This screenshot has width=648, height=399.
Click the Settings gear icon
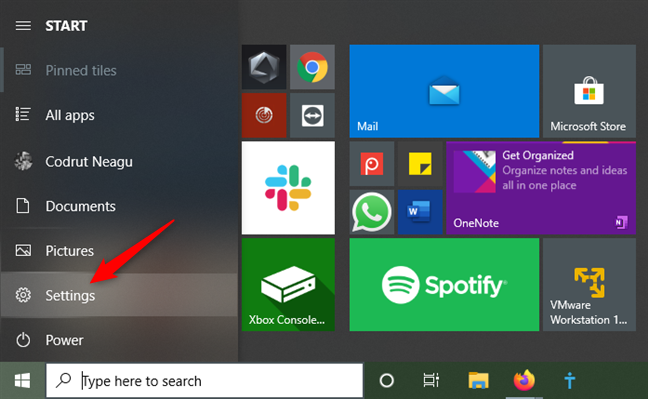[x=23, y=295]
